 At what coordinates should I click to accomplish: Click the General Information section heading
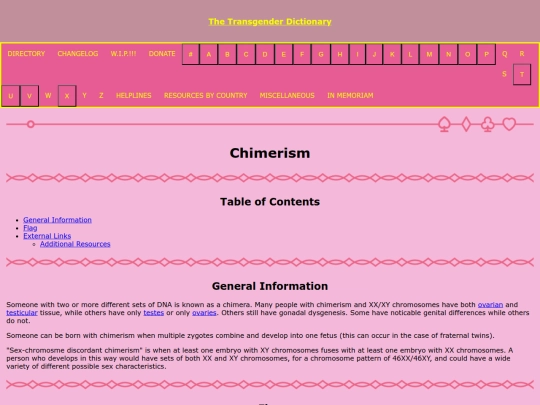coord(270,286)
